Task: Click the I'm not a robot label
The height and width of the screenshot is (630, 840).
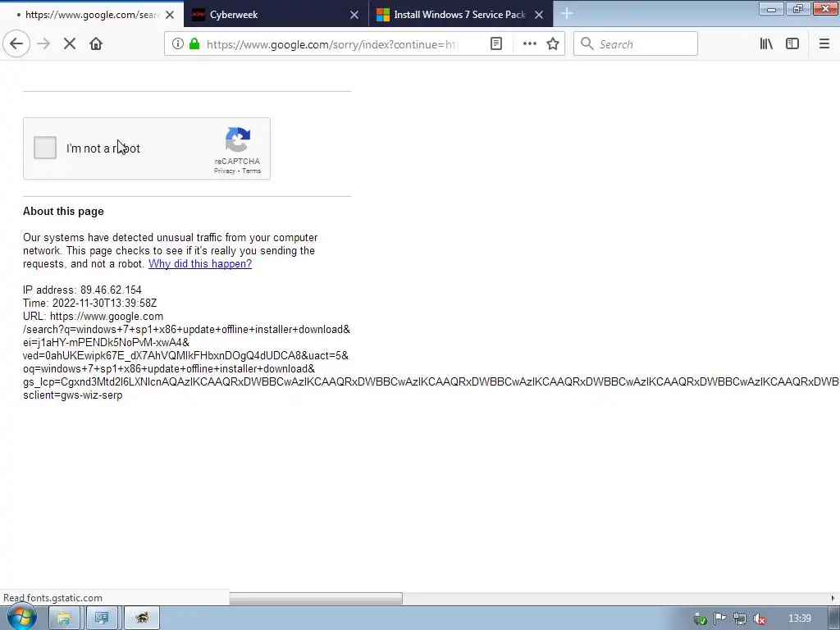Action: [103, 148]
